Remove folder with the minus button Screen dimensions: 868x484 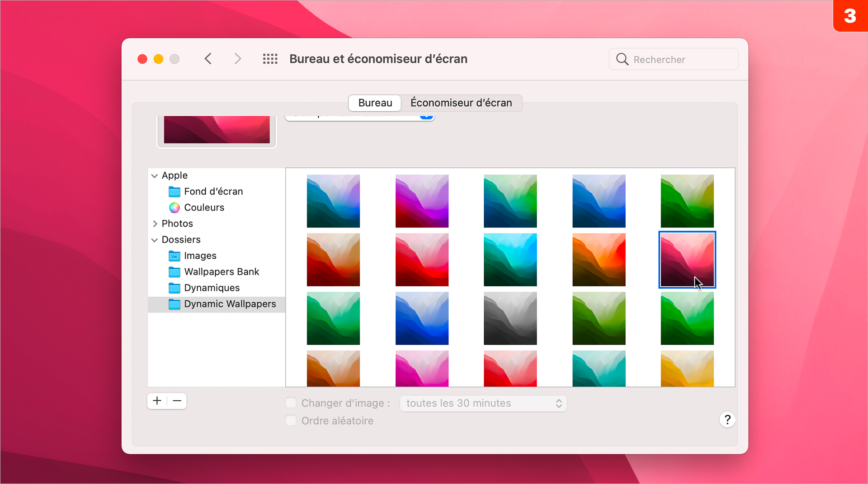tap(177, 401)
